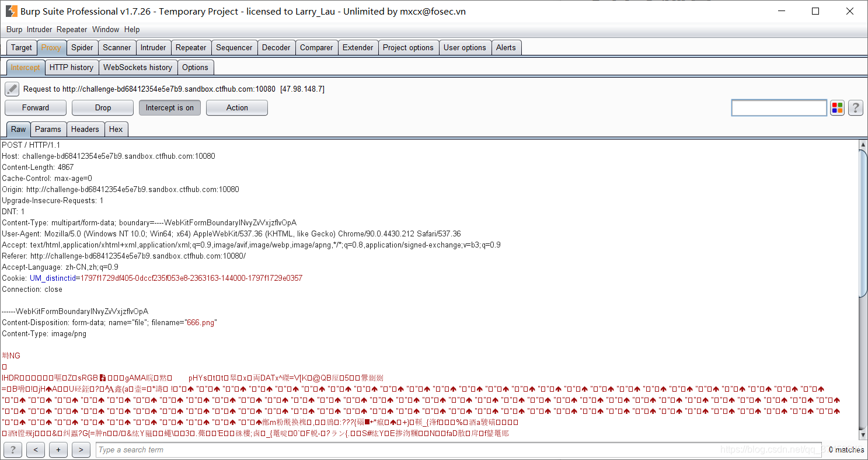Open the Window menu
Image resolution: width=868 pixels, height=460 pixels.
tap(106, 29)
